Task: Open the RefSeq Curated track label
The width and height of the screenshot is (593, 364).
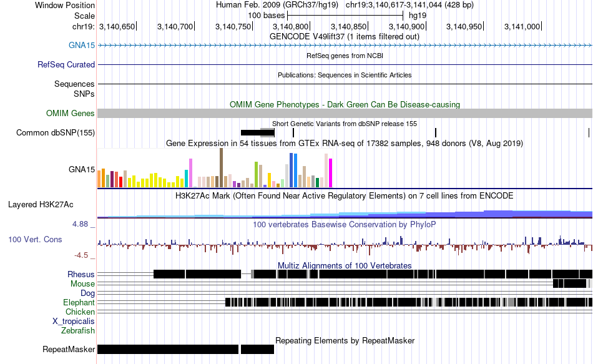Action: (x=66, y=65)
